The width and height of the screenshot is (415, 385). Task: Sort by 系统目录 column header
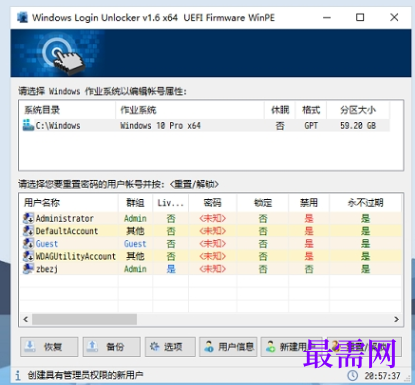(68, 110)
